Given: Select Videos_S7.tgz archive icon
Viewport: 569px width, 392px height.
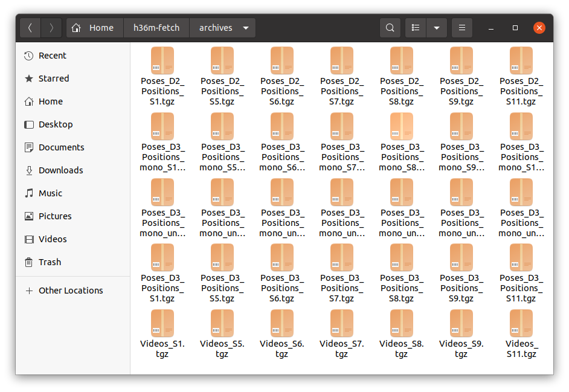Looking at the screenshot, I should (341, 323).
